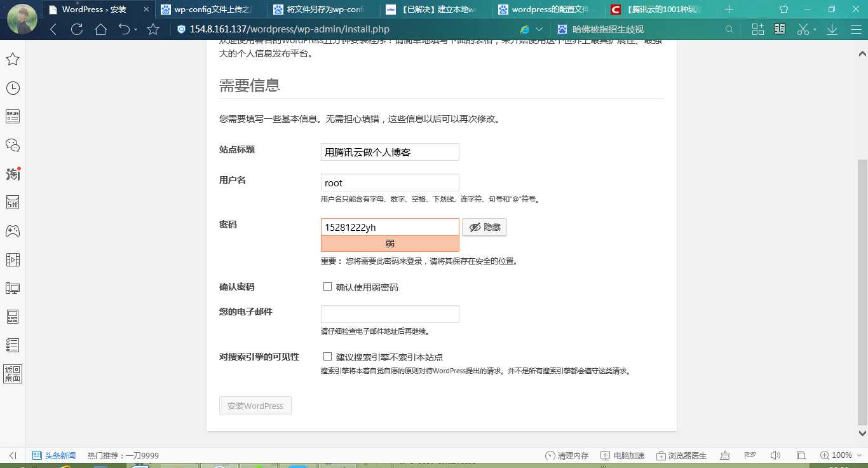Image resolution: width=868 pixels, height=468 pixels.
Task: Open the news panel icon in sidebar
Action: pos(12,116)
